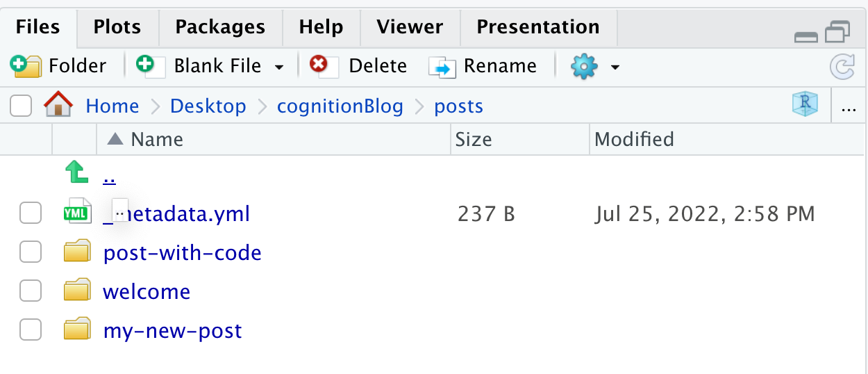Click the New Folder icon
This screenshot has width=868, height=374.
tap(26, 66)
